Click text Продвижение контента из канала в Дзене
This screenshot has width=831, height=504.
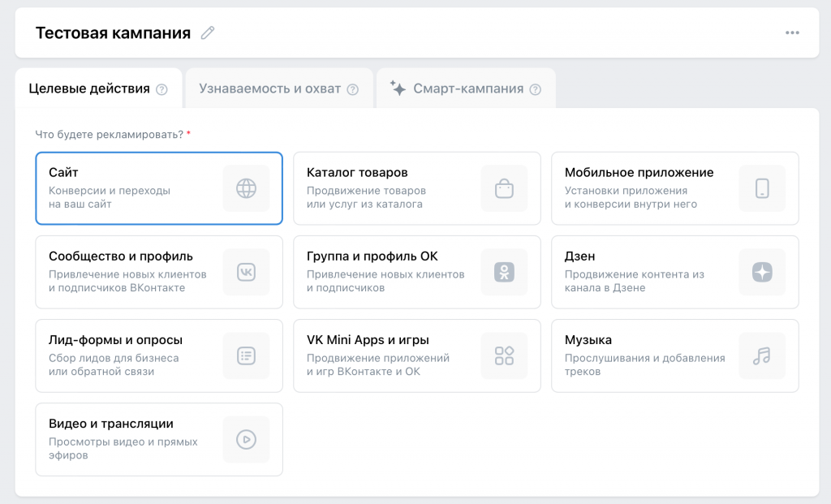click(x=635, y=281)
